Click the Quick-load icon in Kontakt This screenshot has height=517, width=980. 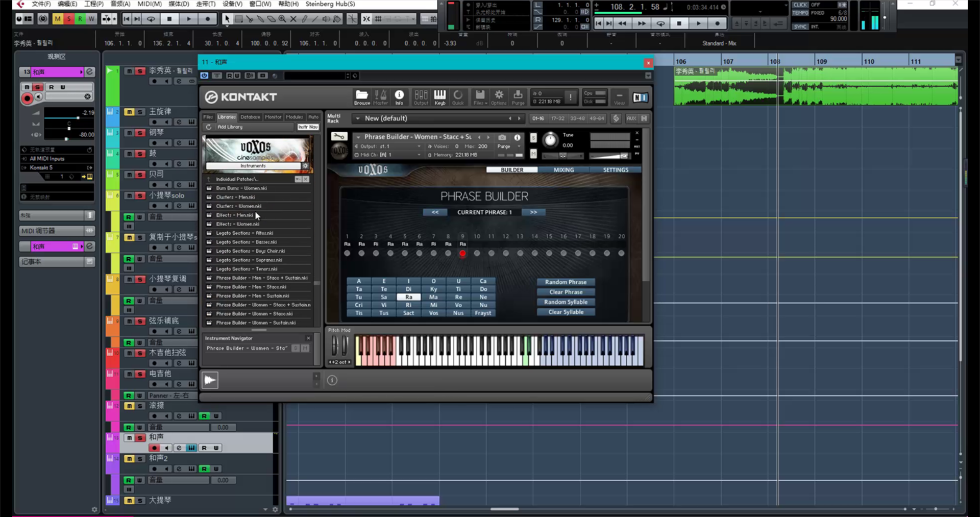(458, 96)
